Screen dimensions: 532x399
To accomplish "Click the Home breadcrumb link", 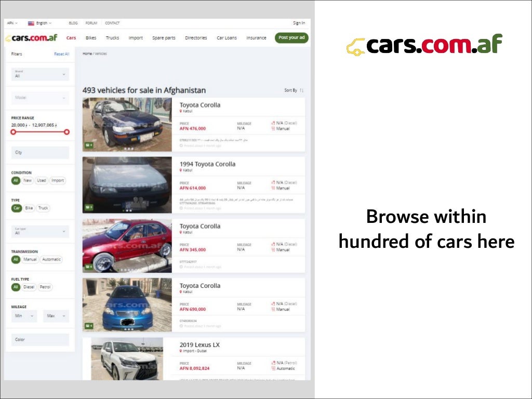I will point(87,54).
